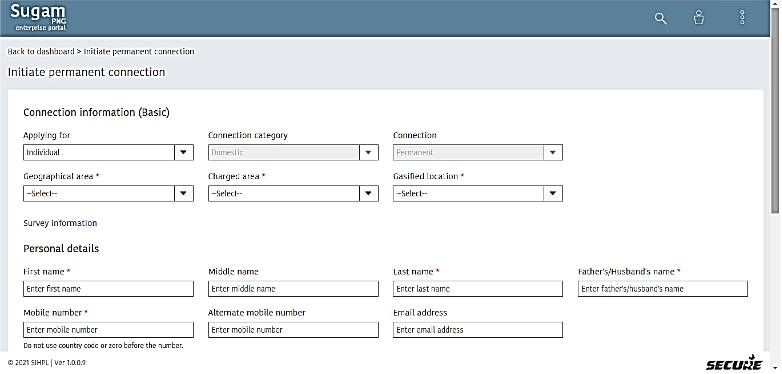Focus the Middle name text box
The width and height of the screenshot is (782, 374).
(x=293, y=289)
